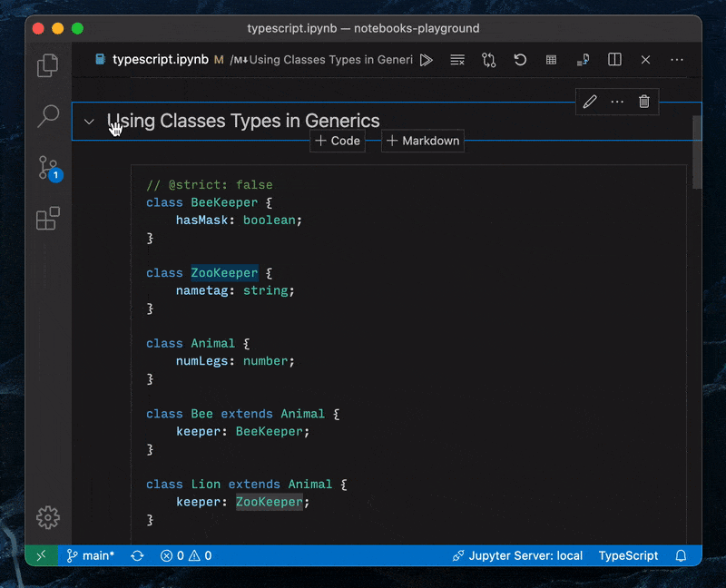
Task: Open the Explorer view in activity bar
Action: (x=47, y=66)
